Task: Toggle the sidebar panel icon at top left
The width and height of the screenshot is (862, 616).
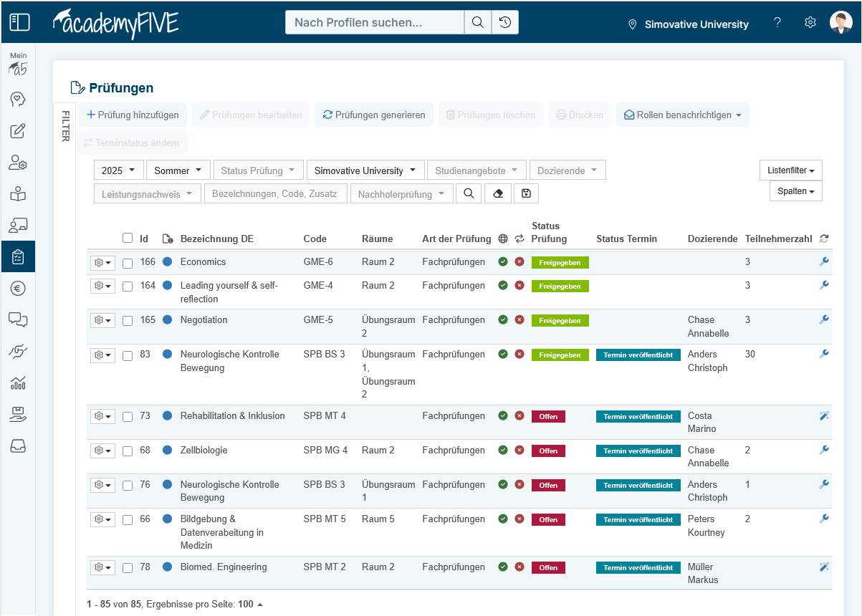Action: click(19, 22)
